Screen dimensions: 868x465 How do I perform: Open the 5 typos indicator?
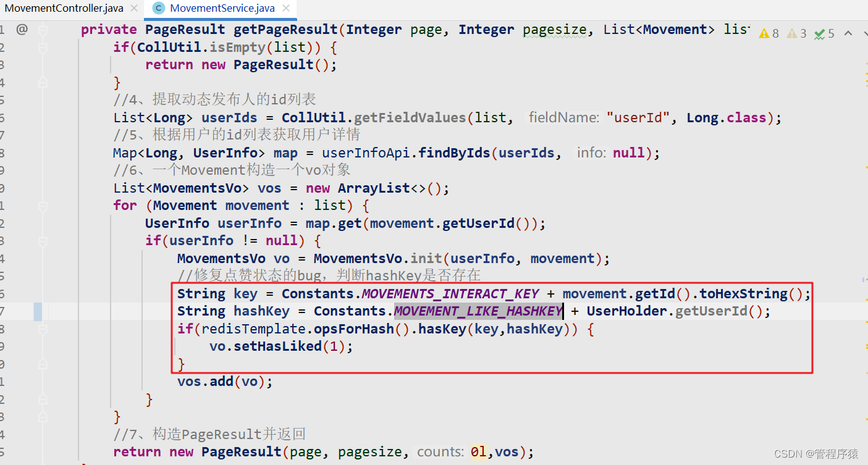point(825,33)
